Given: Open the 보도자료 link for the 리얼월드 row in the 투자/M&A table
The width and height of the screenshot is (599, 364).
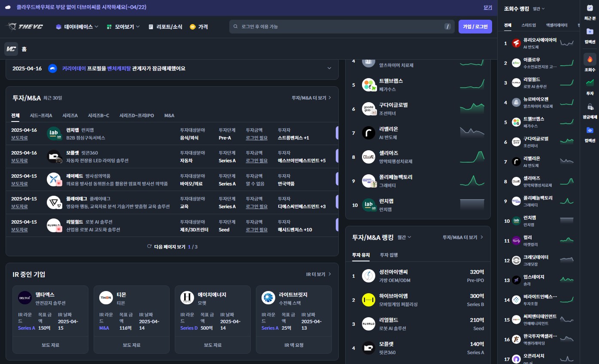Looking at the screenshot, I should point(19,230).
